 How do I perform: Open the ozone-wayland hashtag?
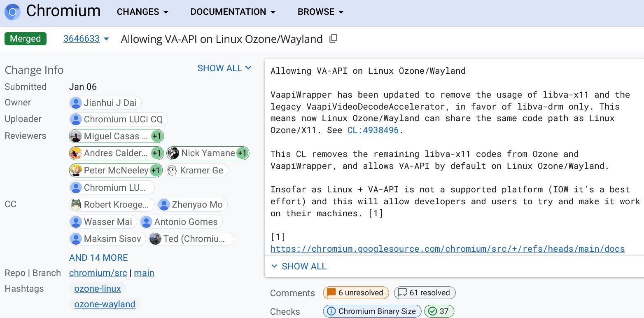point(105,304)
